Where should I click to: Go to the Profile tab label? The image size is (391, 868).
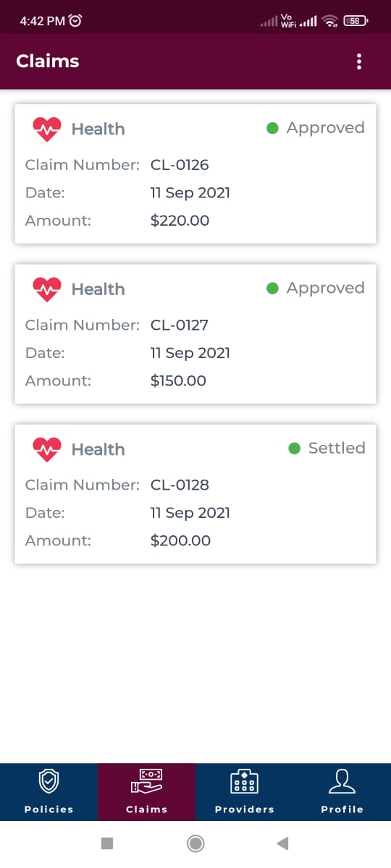coord(342,809)
